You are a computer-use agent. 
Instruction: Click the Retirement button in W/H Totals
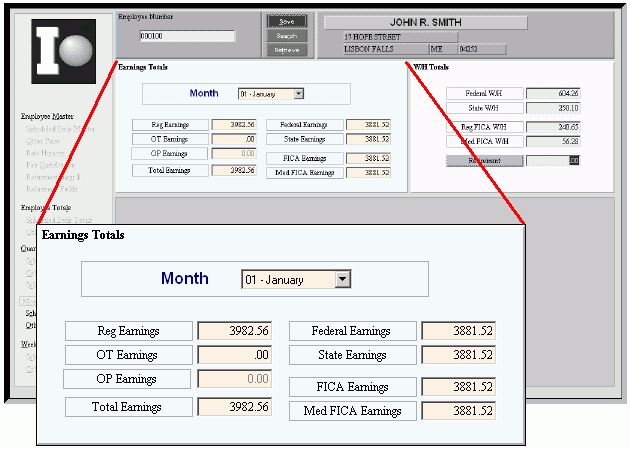[x=484, y=160]
